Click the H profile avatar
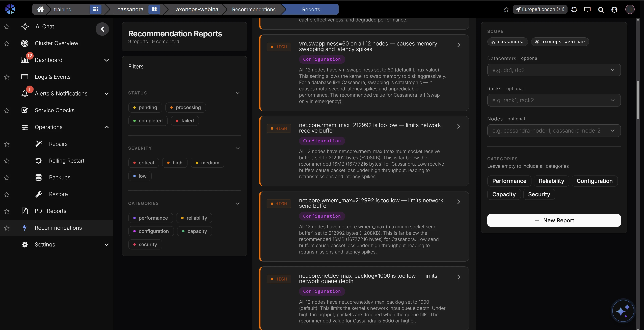This screenshot has height=330, width=644. pyautogui.click(x=630, y=9)
